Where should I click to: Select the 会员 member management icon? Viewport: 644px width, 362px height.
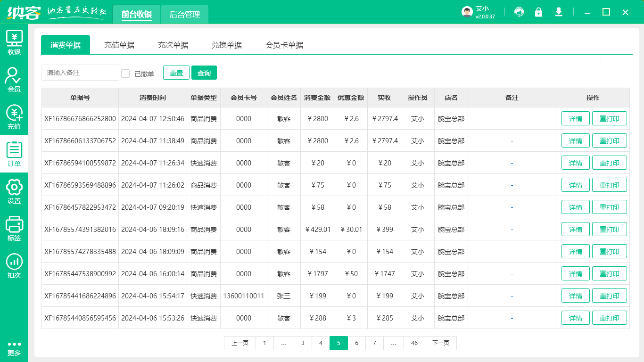pos(14,79)
